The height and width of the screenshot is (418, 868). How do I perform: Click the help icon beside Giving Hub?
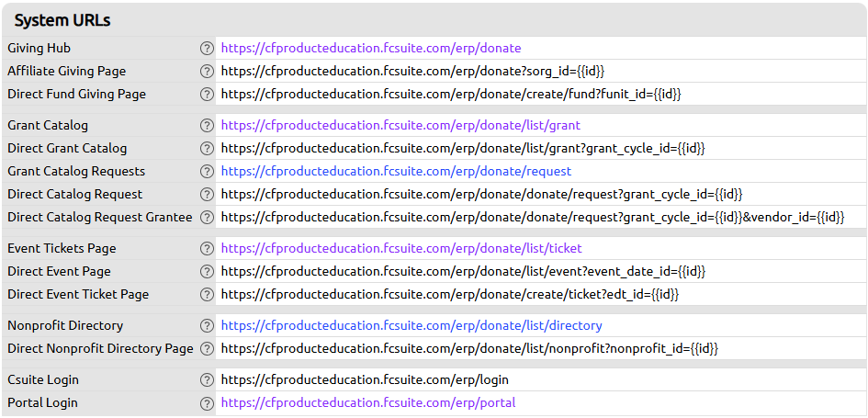tap(207, 48)
